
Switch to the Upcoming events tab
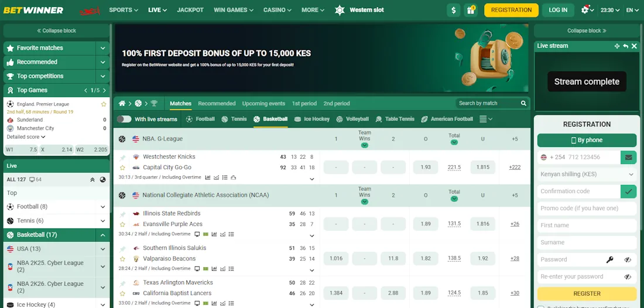pos(263,104)
